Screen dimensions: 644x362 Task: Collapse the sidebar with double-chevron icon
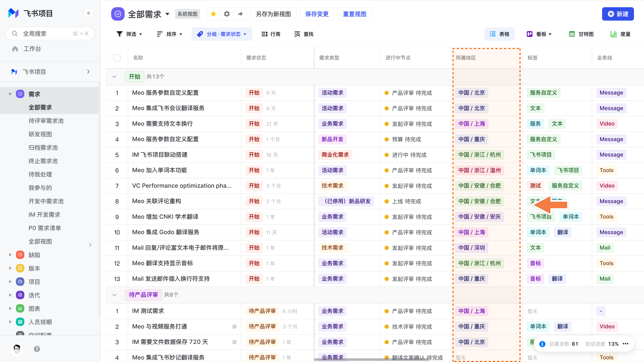89,13
